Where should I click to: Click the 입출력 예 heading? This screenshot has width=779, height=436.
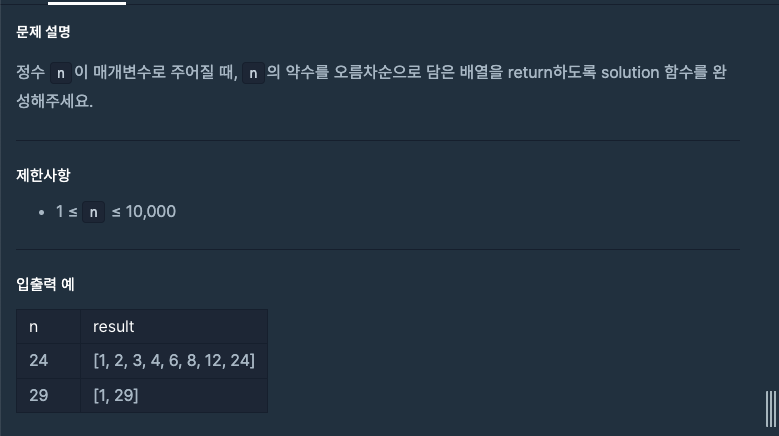[x=45, y=285]
